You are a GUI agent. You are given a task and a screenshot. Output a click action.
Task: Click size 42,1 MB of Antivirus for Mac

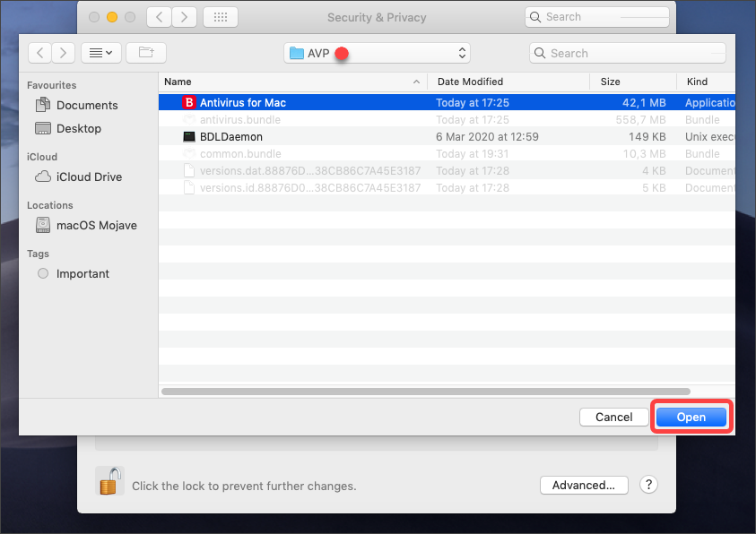[x=644, y=102]
